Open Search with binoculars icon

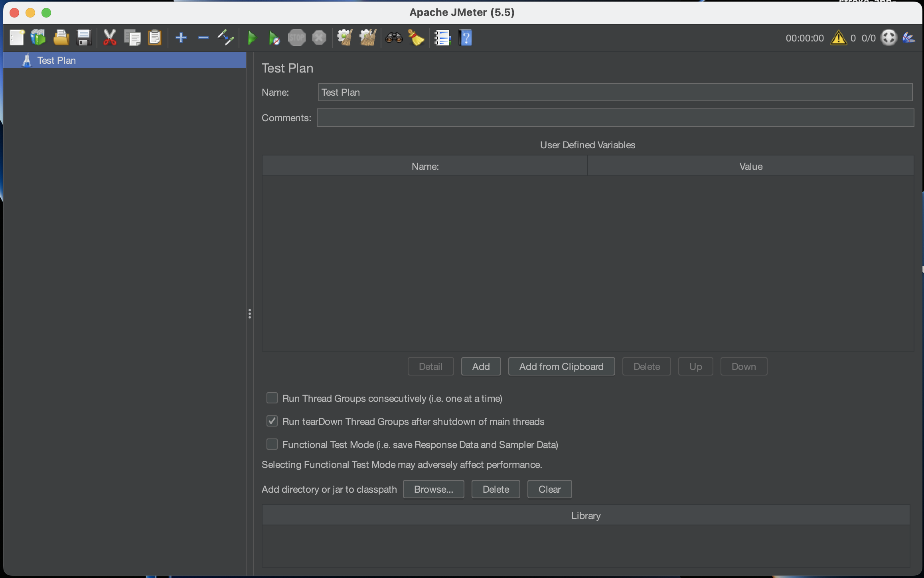(394, 38)
